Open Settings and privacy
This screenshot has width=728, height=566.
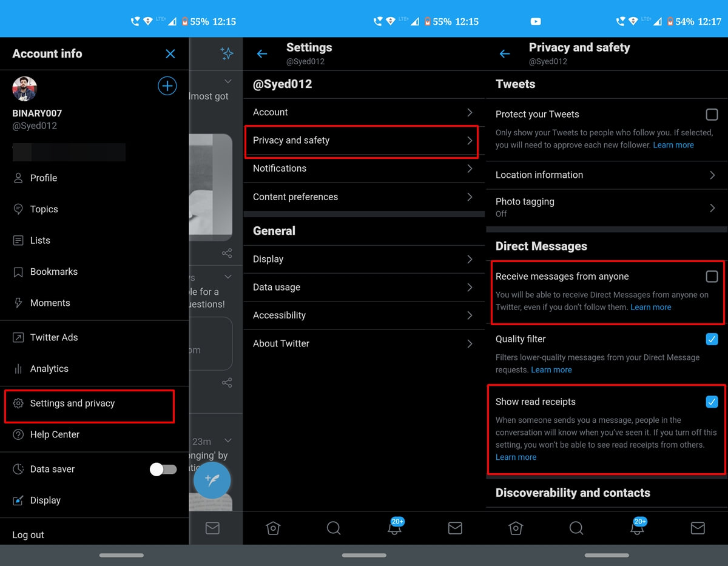[x=89, y=406]
